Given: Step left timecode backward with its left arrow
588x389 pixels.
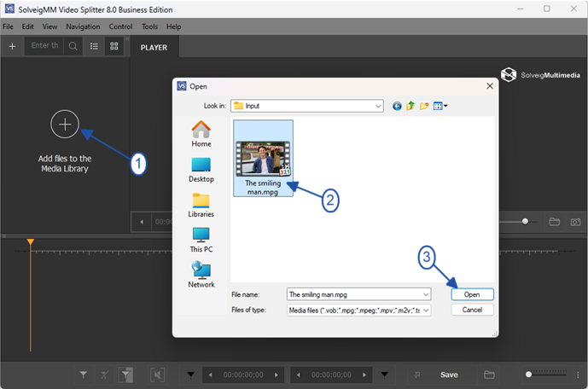Looking at the screenshot, I should point(211,374).
